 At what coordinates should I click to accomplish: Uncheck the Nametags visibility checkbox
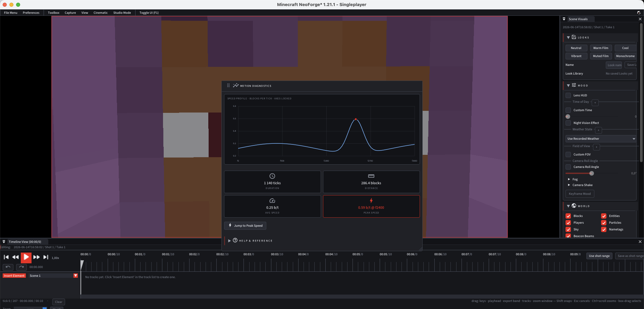(604, 229)
